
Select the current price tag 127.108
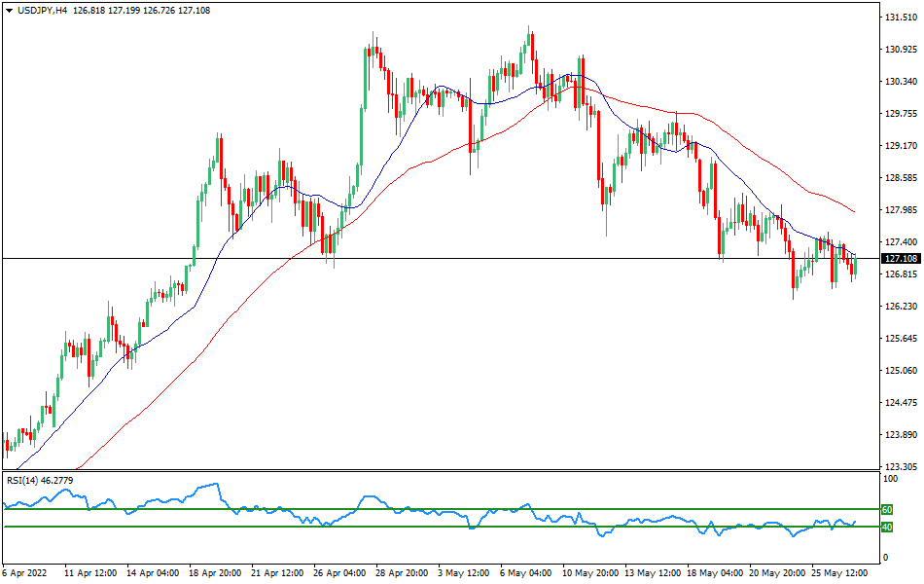900,257
